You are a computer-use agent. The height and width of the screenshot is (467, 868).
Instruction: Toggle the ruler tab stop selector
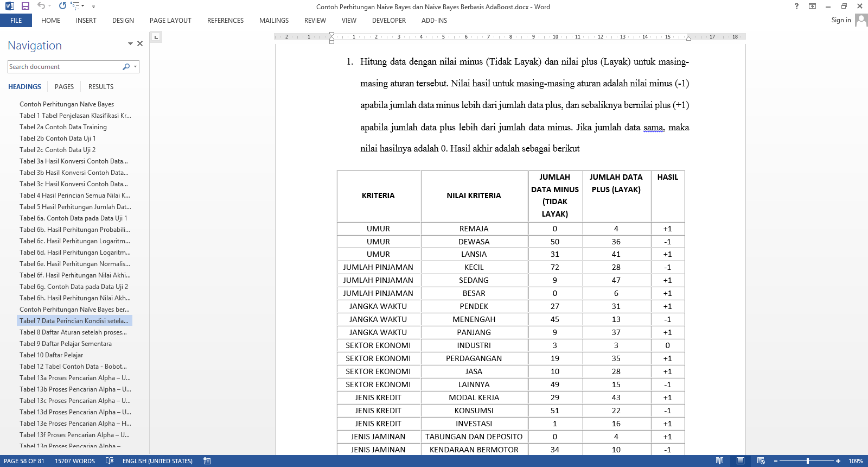[x=156, y=37]
